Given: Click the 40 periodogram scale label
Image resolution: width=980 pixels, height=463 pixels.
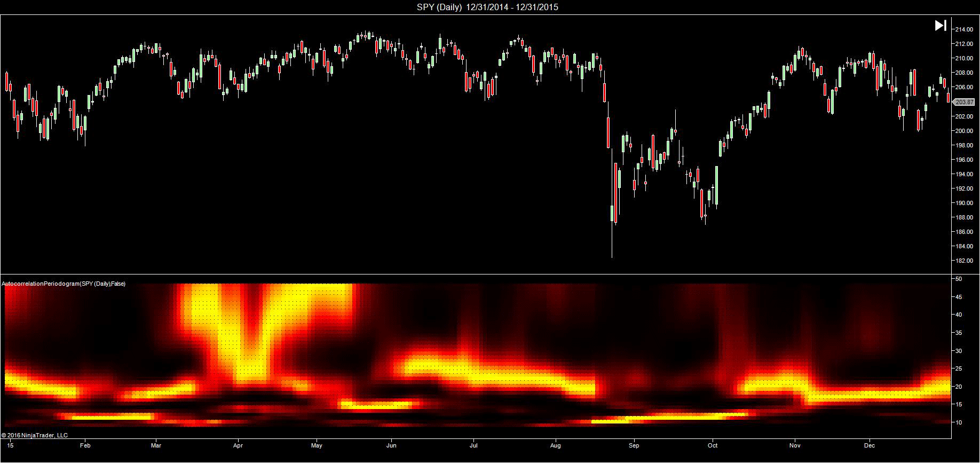Looking at the screenshot, I should coord(959,315).
